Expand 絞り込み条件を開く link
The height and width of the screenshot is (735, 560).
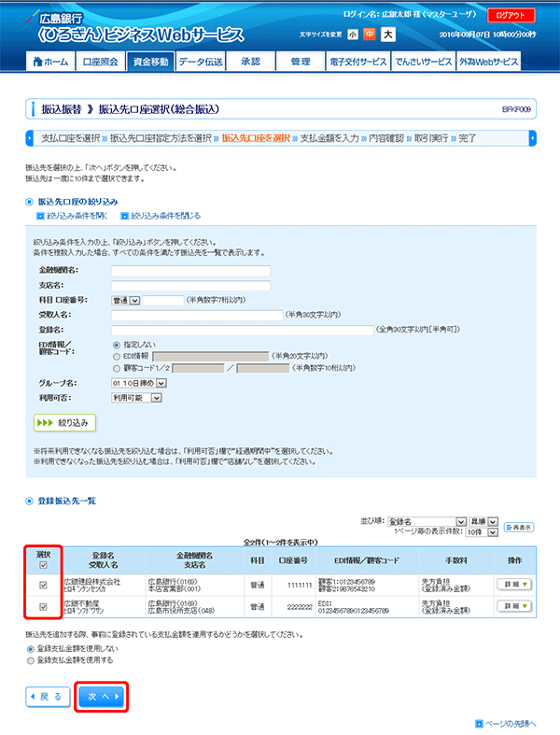[x=72, y=216]
